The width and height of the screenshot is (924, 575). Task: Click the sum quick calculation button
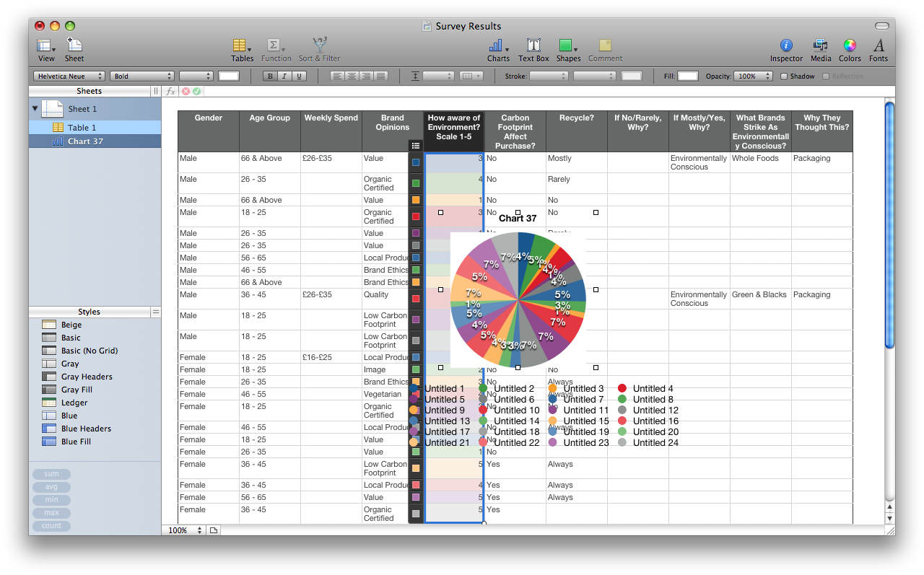(x=51, y=474)
